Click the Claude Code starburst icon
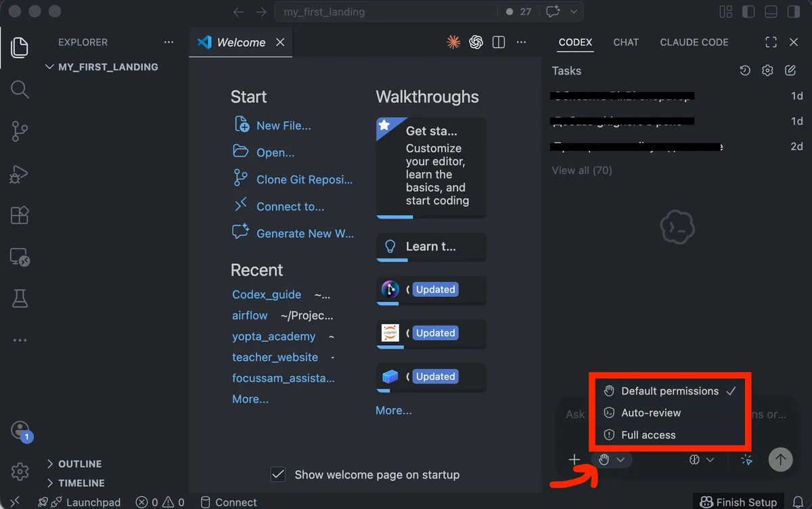812x509 pixels. point(453,42)
